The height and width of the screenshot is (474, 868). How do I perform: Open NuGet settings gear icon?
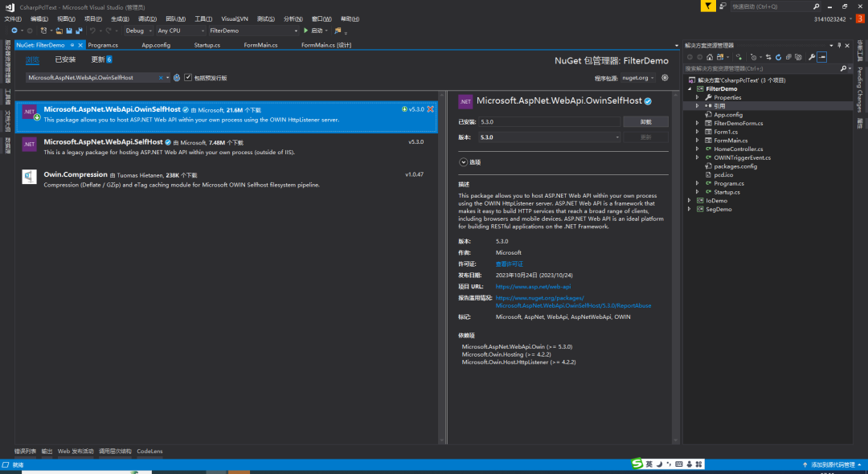[665, 78]
